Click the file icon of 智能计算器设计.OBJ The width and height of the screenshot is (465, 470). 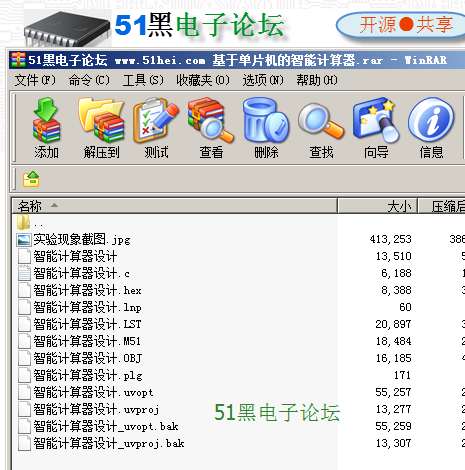tap(24, 358)
